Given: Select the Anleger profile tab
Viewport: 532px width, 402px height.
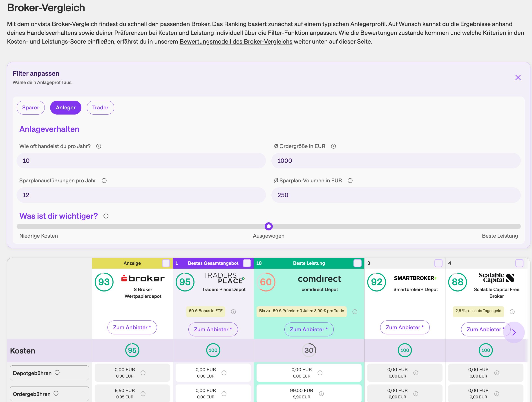Looking at the screenshot, I should (x=66, y=107).
